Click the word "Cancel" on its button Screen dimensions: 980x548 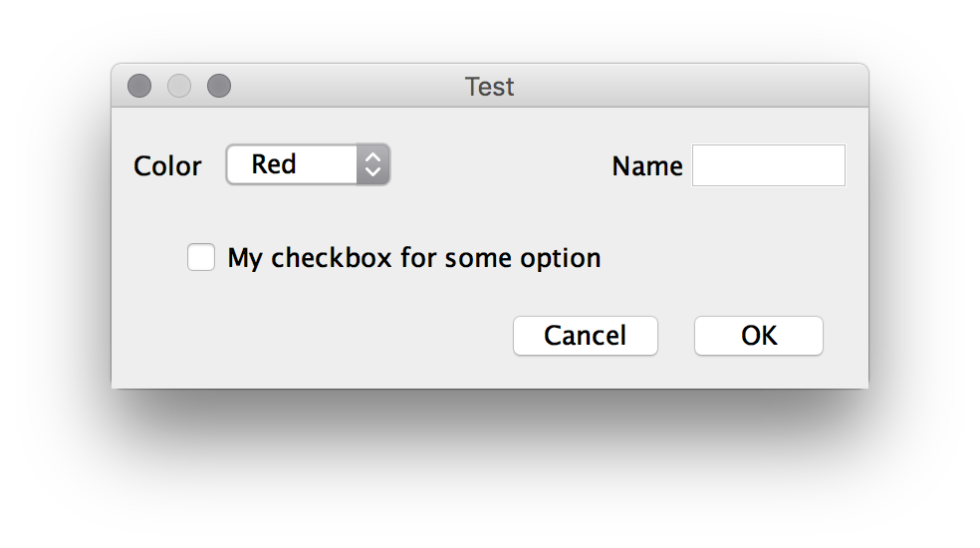(x=585, y=336)
